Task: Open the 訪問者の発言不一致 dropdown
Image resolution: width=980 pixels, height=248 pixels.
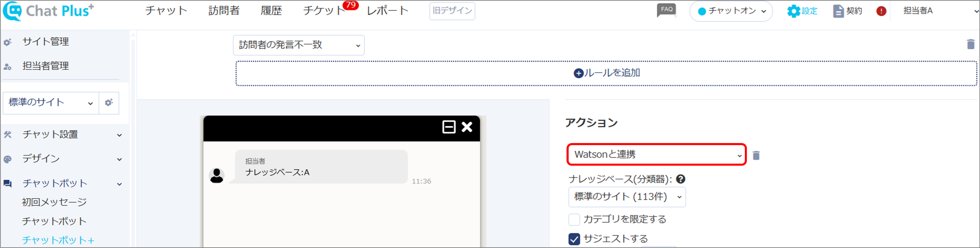Action: [x=299, y=45]
